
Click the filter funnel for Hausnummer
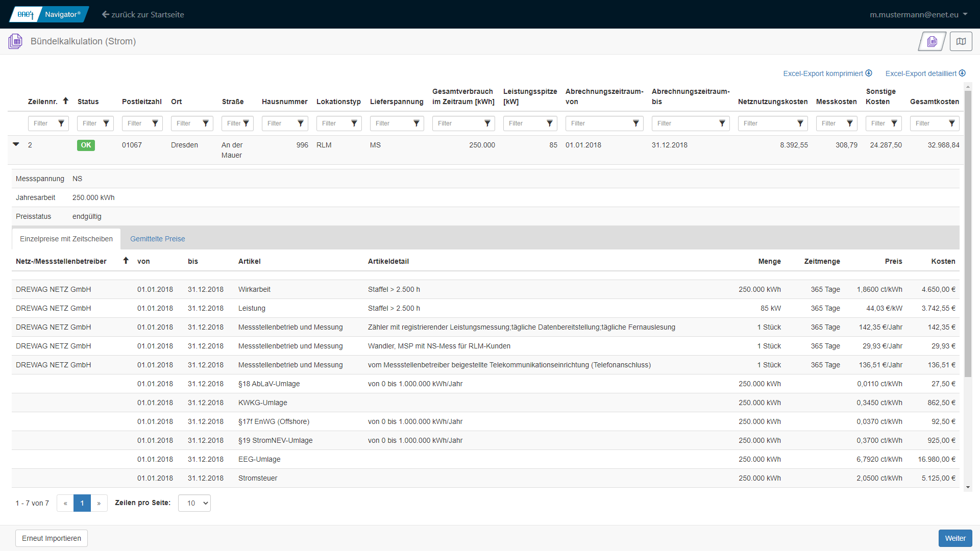[301, 123]
